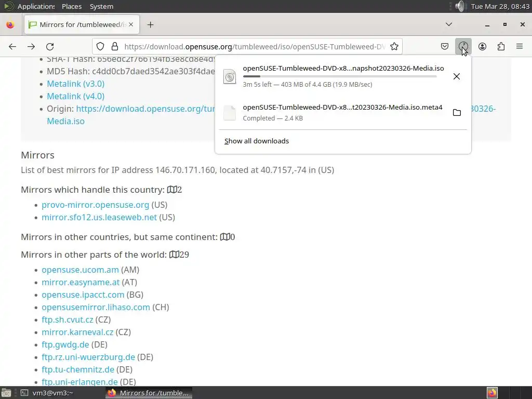
Task: Toggle the downloads panel button
Action: pyautogui.click(x=463, y=46)
